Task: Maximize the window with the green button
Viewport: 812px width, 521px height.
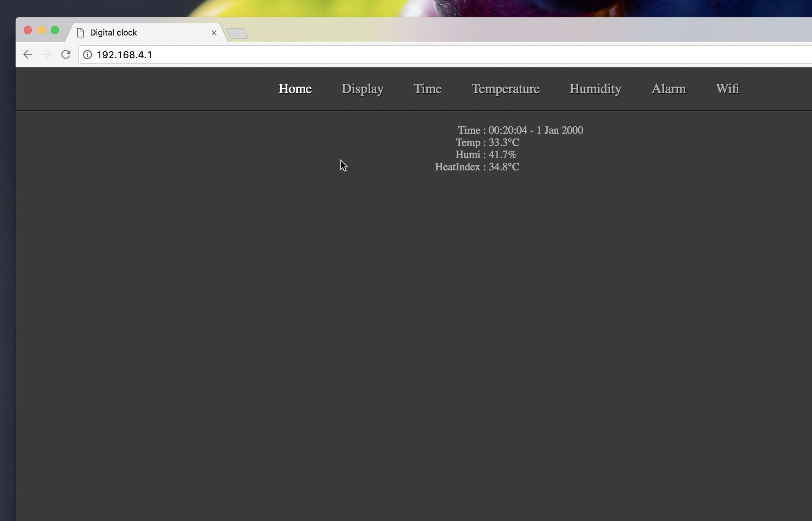Action: (x=55, y=30)
